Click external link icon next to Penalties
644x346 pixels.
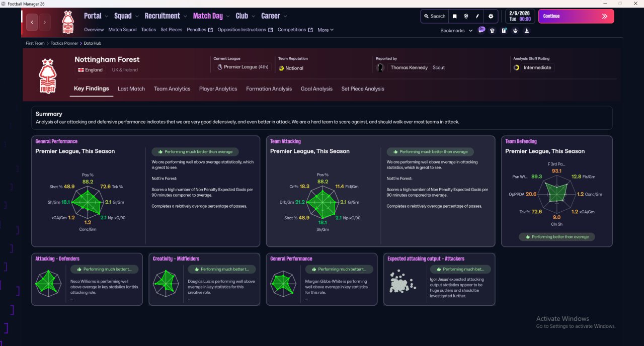pyautogui.click(x=210, y=30)
